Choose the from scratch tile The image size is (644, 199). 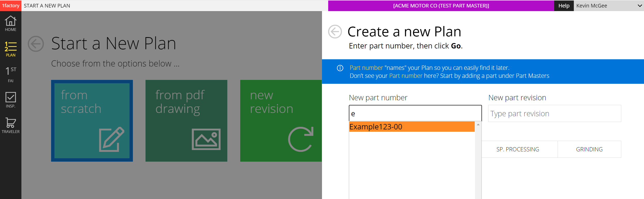tap(92, 121)
